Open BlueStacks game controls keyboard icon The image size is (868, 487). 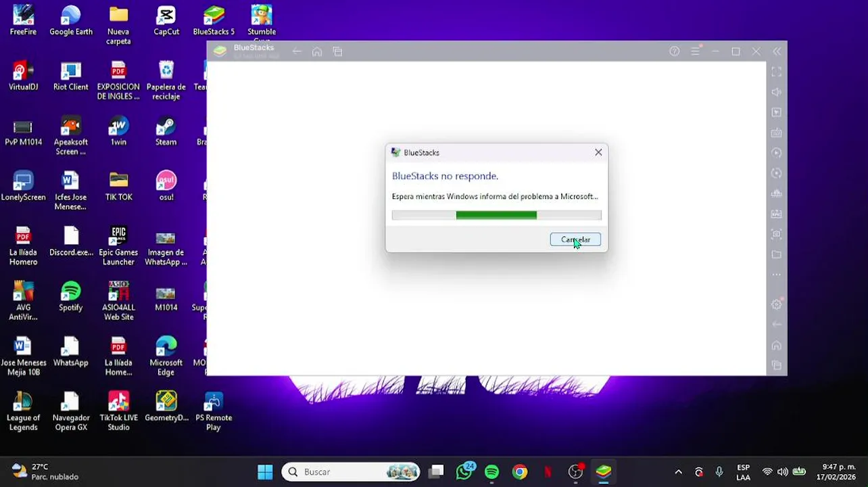coord(777,133)
